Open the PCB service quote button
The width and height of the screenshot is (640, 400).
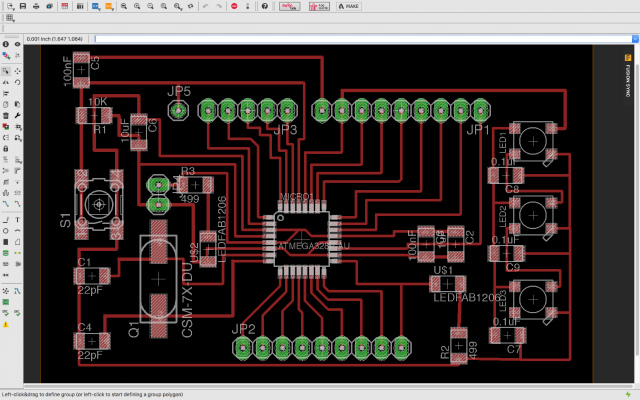pos(319,6)
